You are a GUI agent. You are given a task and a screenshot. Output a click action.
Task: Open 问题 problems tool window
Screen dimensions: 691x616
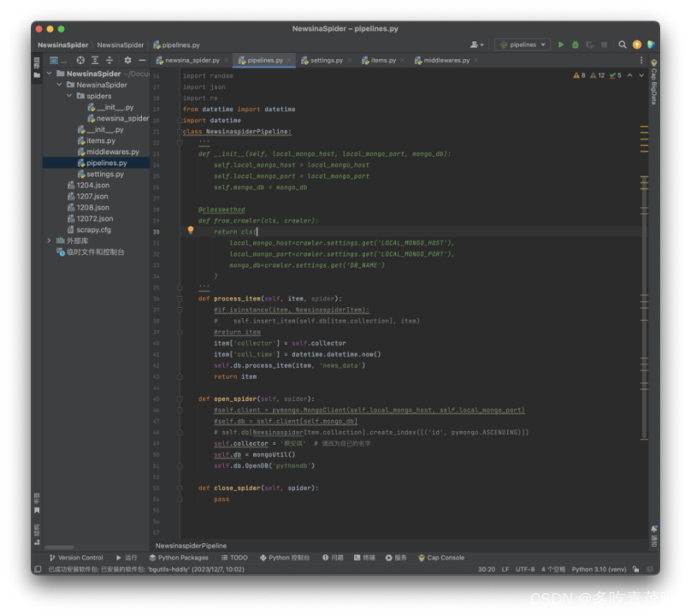[333, 557]
